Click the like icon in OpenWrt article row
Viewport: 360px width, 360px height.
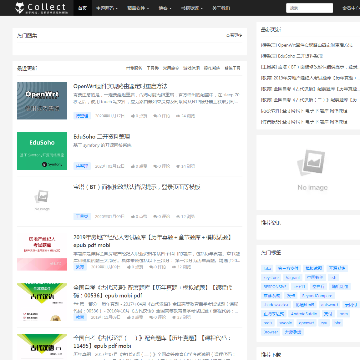pyautogui.click(x=133, y=116)
